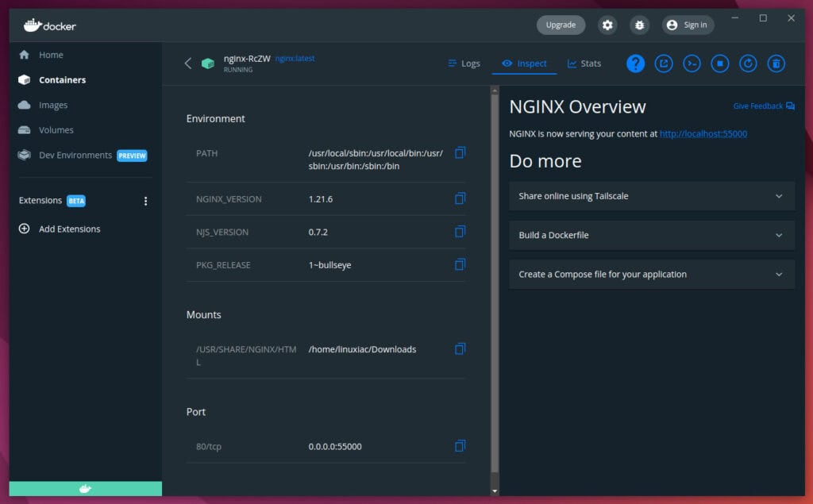
Task: Minimize the Docker Desktop window
Action: (x=734, y=18)
